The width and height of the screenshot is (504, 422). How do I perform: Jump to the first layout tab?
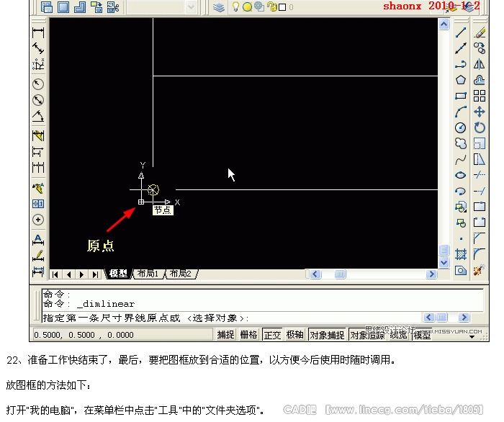(x=55, y=274)
